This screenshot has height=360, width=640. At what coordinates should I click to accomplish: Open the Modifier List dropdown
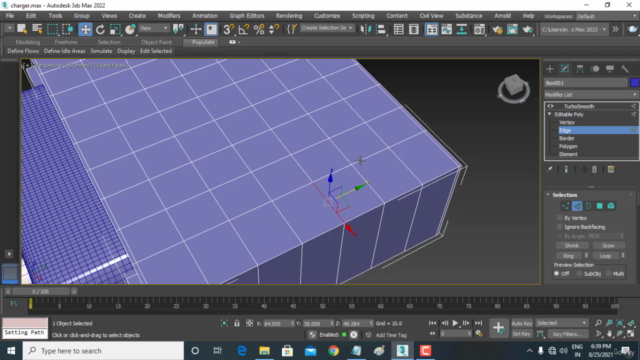pos(591,94)
